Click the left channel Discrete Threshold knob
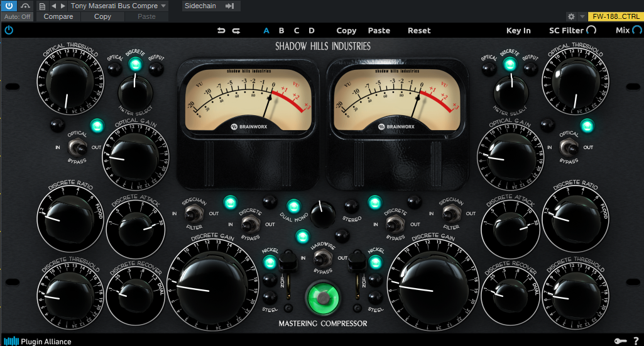The height and width of the screenshot is (346, 644). tap(70, 296)
